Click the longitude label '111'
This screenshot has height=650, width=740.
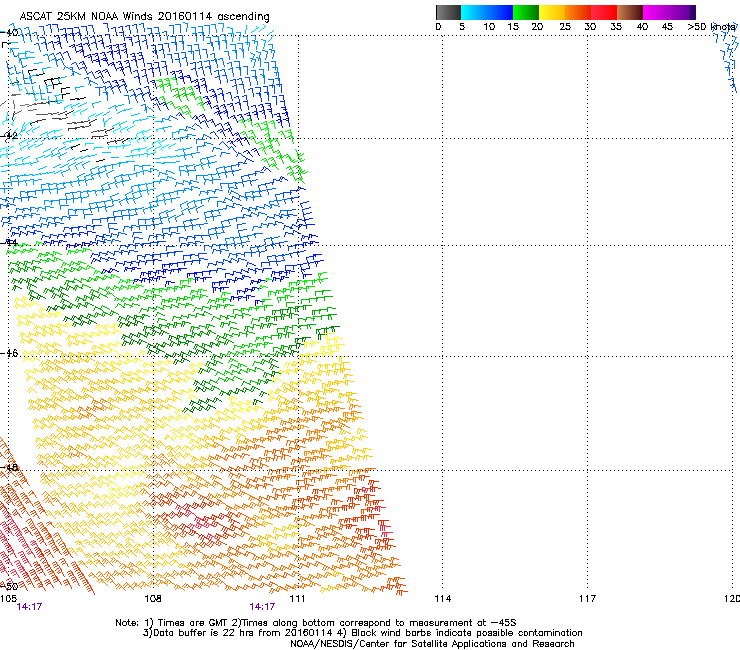(297, 599)
